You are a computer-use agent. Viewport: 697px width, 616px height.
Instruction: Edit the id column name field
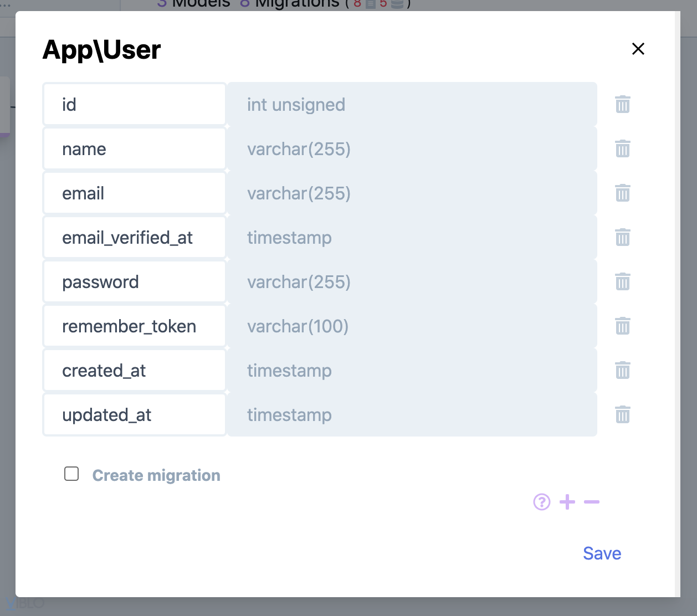(135, 104)
